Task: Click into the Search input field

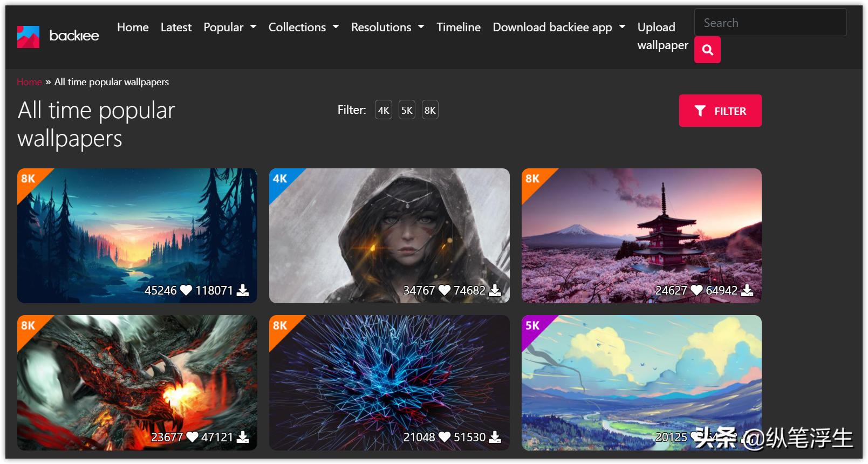Action: tap(770, 23)
